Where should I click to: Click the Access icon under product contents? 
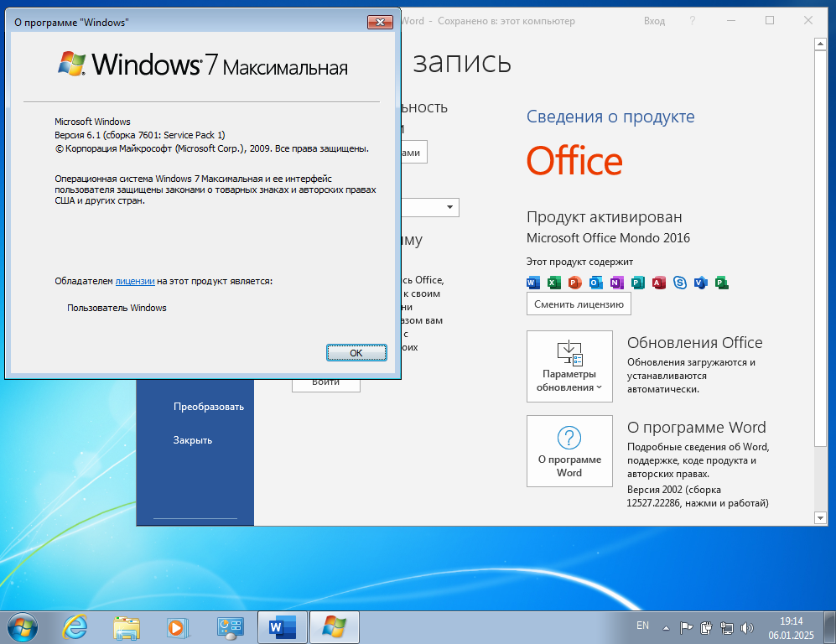coord(659,283)
